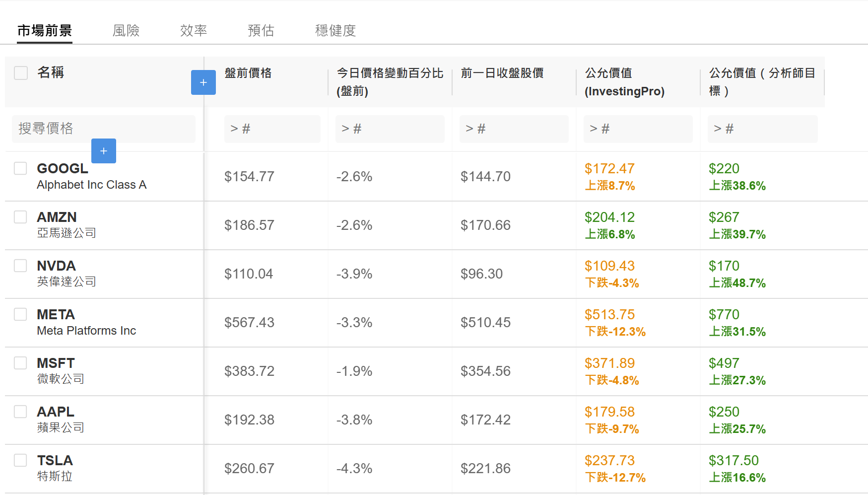Click NVDA premarket price $110.04

[249, 274]
